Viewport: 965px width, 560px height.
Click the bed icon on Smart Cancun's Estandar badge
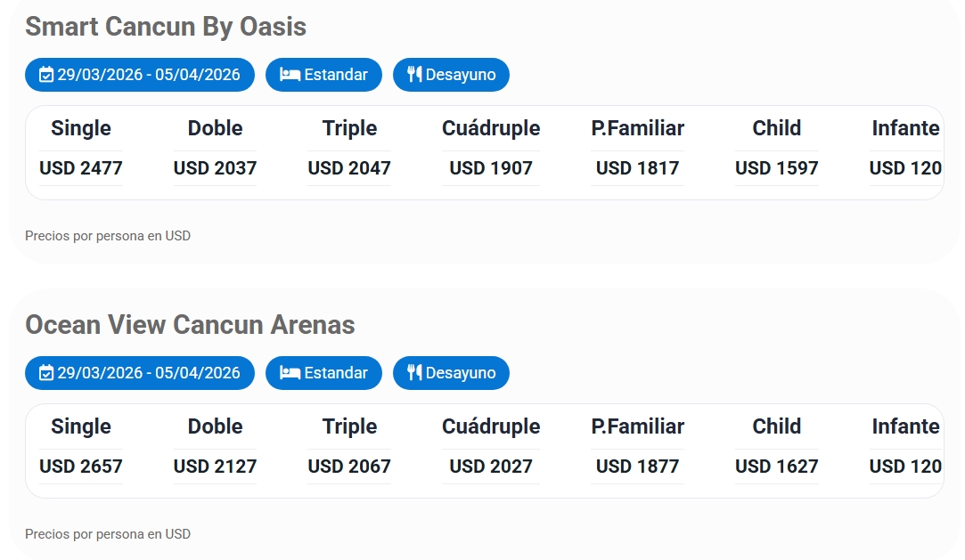click(x=290, y=75)
